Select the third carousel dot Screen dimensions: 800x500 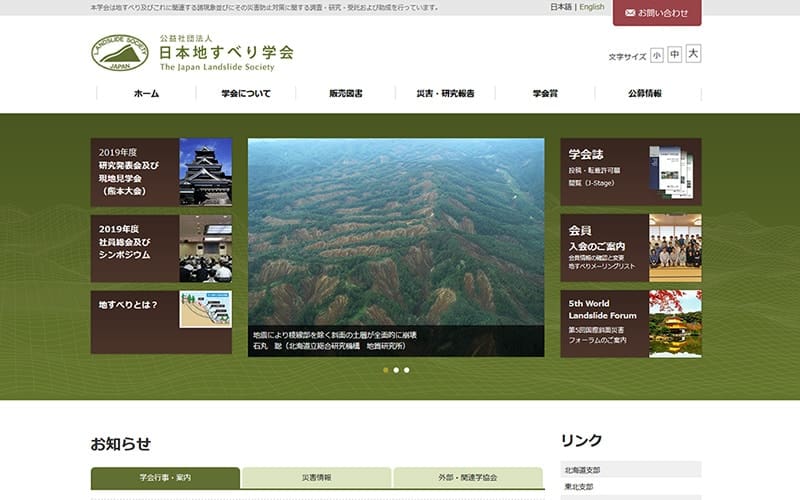coord(407,370)
